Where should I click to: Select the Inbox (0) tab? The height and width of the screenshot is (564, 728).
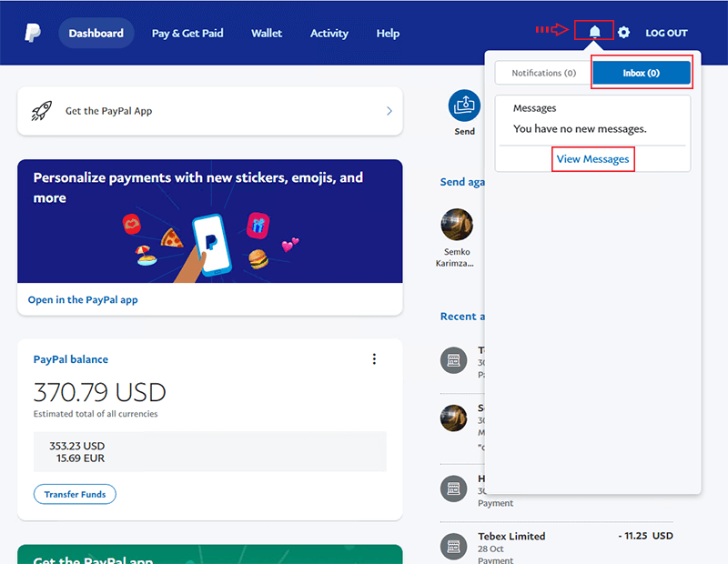(x=642, y=73)
